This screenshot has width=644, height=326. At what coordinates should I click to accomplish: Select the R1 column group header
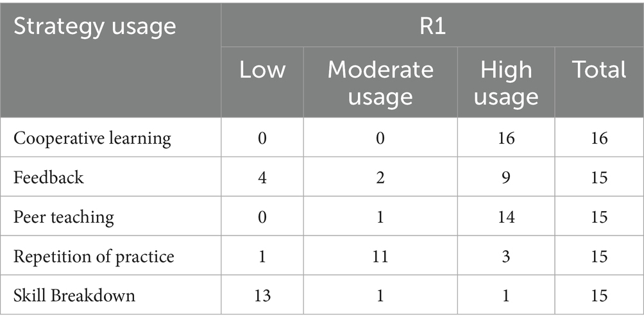pos(432,25)
